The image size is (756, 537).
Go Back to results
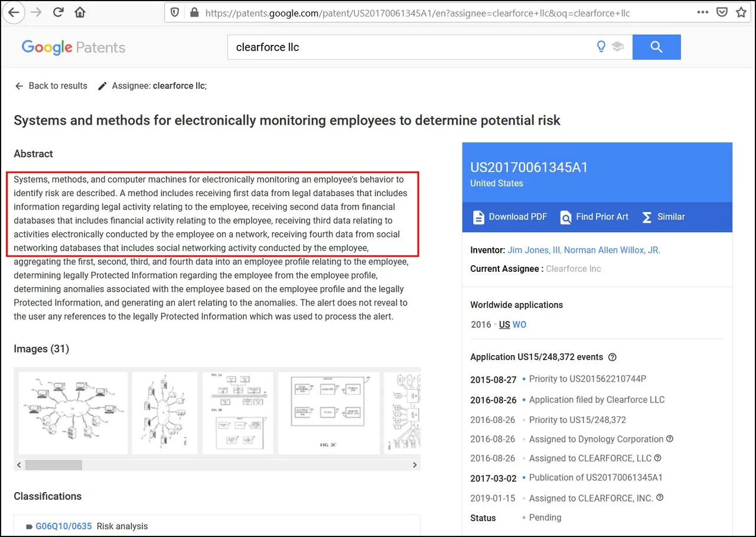point(51,86)
